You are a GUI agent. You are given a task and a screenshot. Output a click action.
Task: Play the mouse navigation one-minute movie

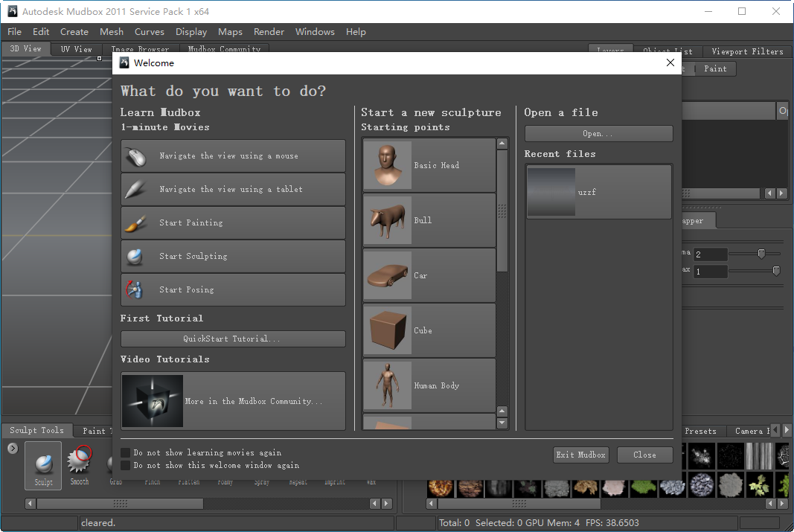(x=233, y=156)
